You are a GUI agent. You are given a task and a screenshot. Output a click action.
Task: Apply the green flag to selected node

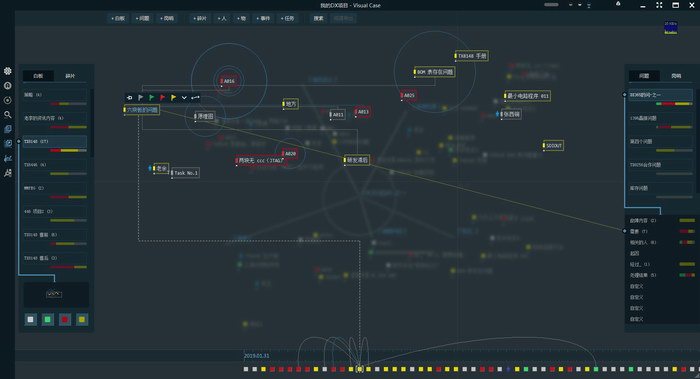tap(151, 97)
